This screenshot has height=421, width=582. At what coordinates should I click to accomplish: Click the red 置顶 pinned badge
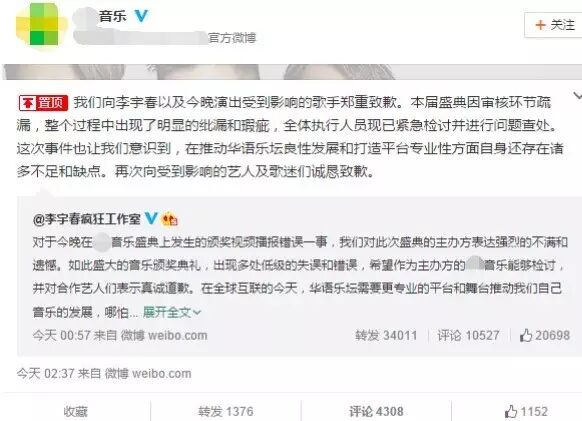[x=43, y=103]
